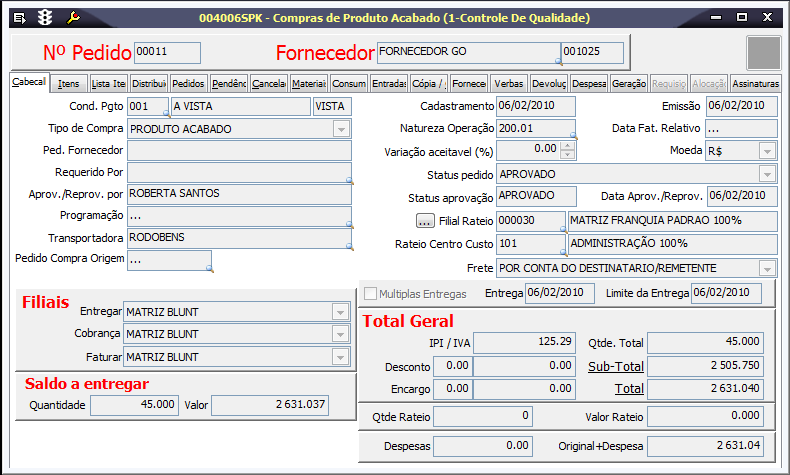Click the Valor Rateio field
This screenshot has height=475, width=790.
705,417
